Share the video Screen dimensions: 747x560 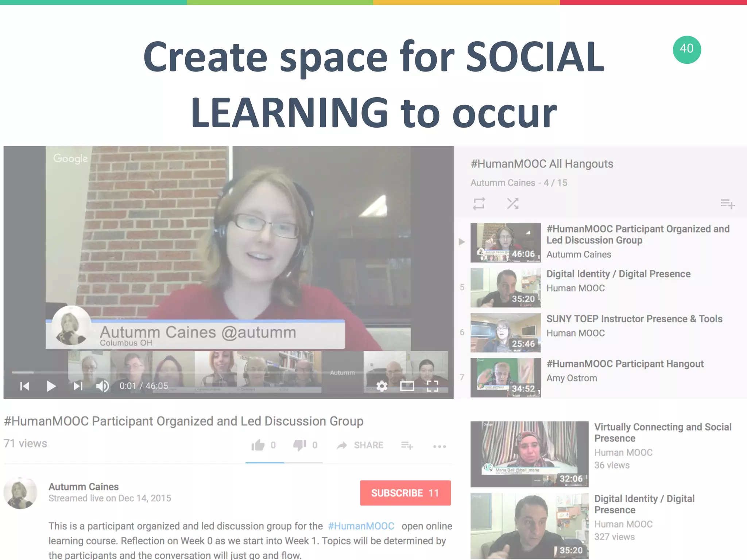[360, 445]
